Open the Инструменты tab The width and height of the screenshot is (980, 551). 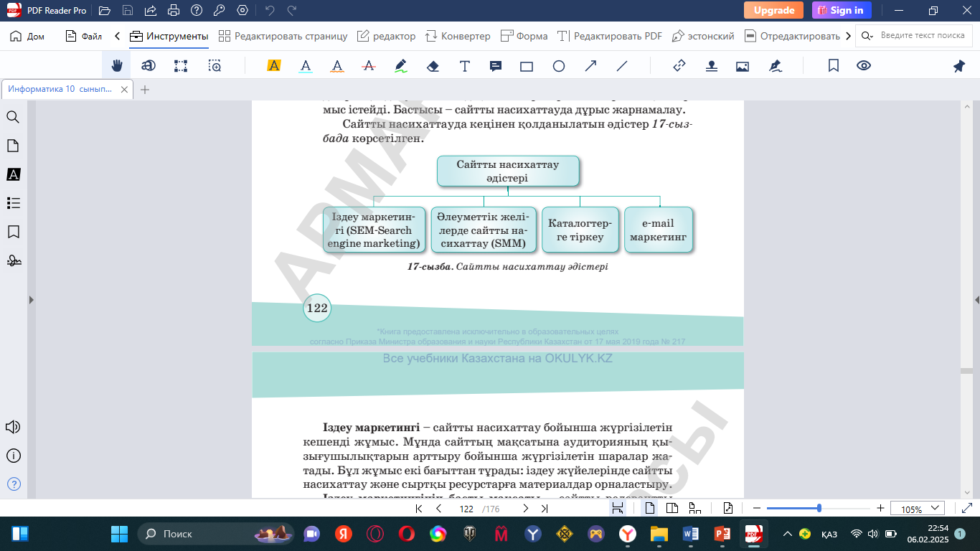169,36
